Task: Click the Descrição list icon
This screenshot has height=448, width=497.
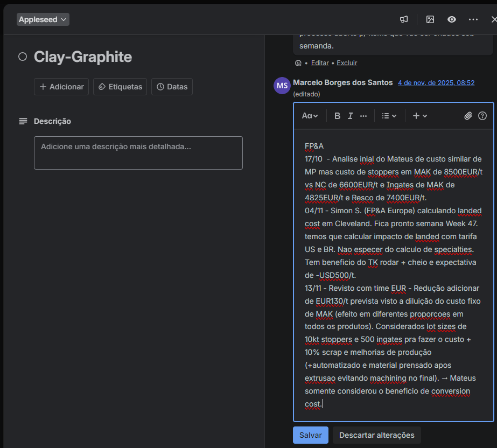Action: click(23, 121)
